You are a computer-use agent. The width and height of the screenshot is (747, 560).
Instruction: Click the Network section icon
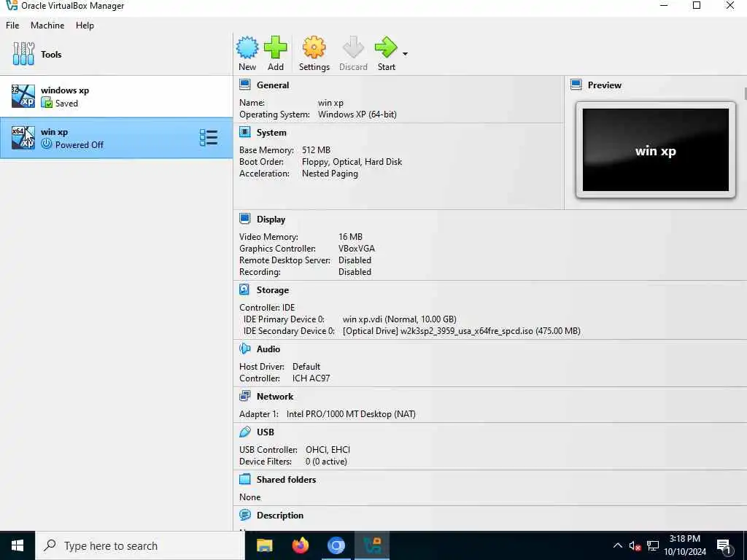click(x=245, y=396)
